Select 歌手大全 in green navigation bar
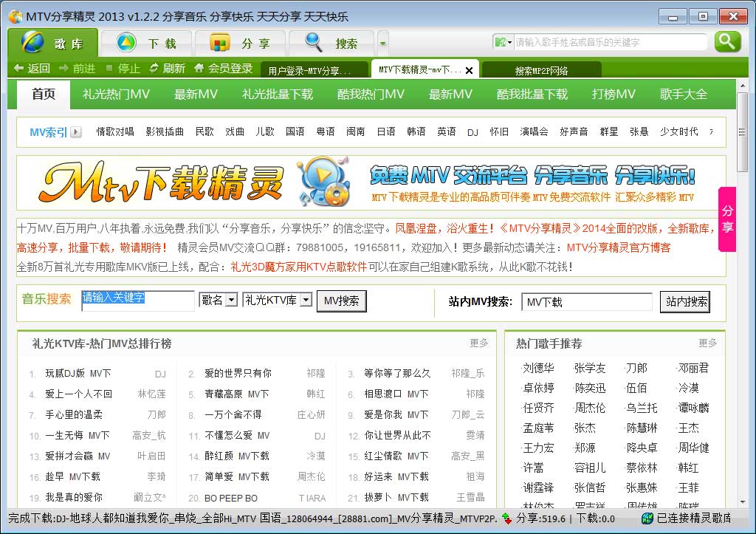 click(x=683, y=95)
